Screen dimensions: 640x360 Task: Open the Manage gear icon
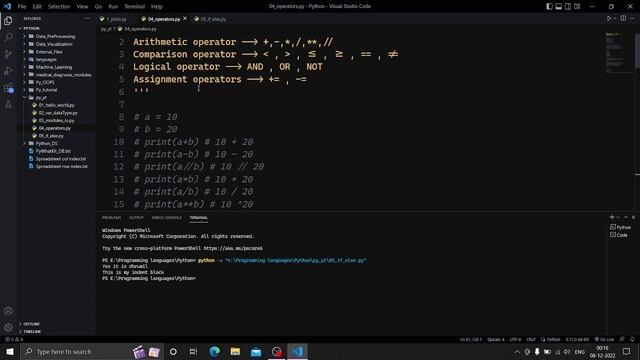(x=8, y=327)
